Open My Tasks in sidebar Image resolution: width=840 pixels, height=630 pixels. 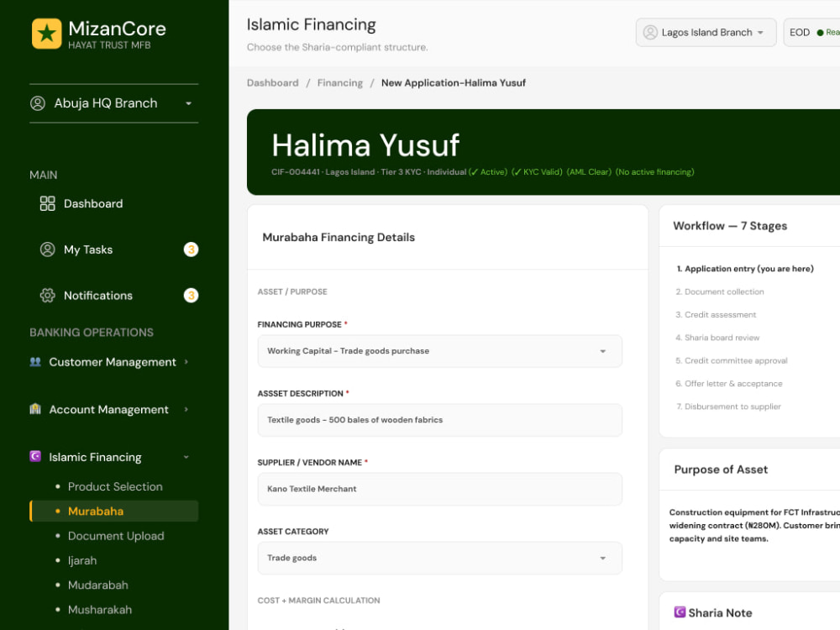tap(88, 249)
